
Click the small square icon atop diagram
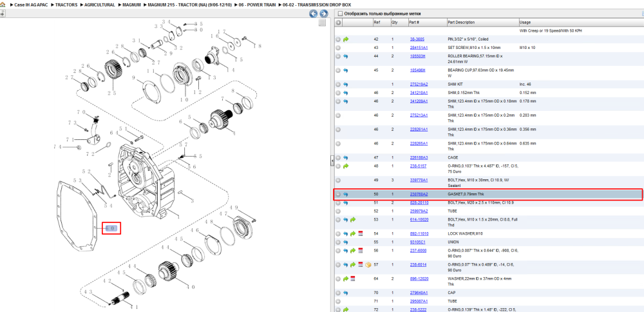click(322, 23)
